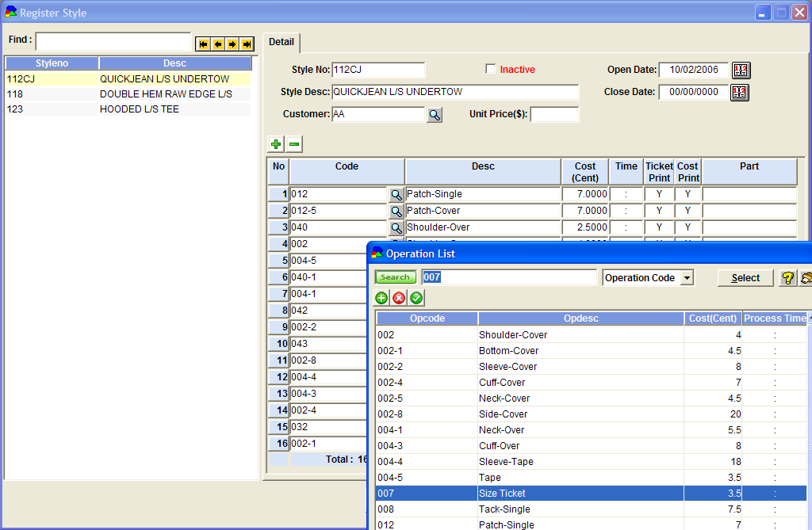Screen dimensions: 812x530
Task: Click green add icon in Operation List
Action: click(381, 298)
